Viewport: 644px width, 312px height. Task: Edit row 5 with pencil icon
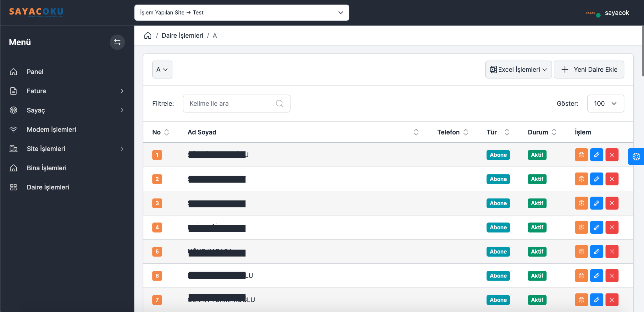pos(597,252)
